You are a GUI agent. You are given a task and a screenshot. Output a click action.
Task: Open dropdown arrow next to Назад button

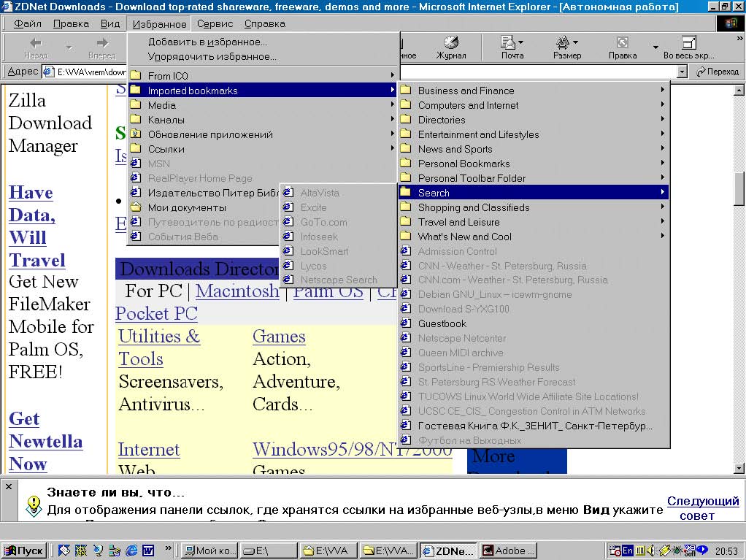click(x=69, y=47)
